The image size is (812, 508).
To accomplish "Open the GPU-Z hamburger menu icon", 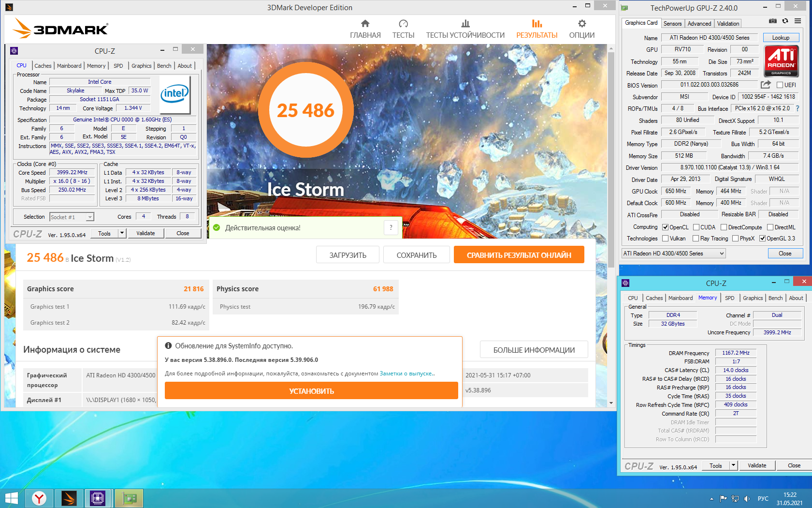I will point(798,21).
